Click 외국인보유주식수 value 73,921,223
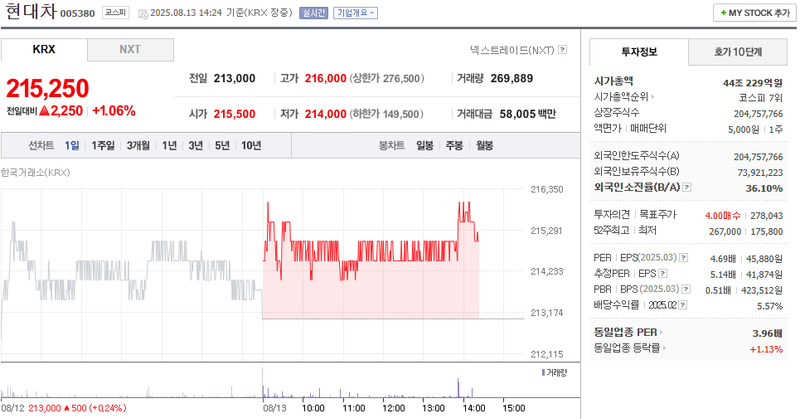This screenshot has height=419, width=800. [x=760, y=172]
